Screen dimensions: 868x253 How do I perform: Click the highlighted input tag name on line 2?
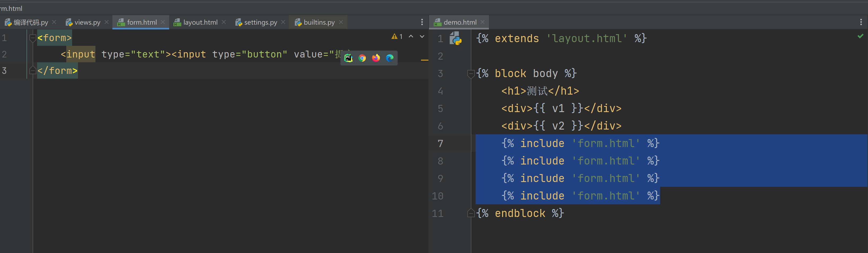(x=81, y=54)
